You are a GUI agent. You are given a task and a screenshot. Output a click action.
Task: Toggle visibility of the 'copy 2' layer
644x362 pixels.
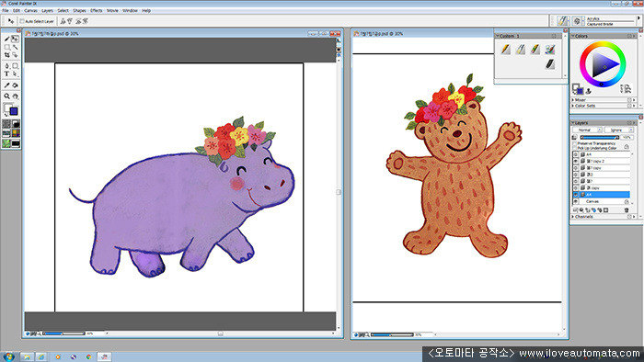[x=575, y=161]
